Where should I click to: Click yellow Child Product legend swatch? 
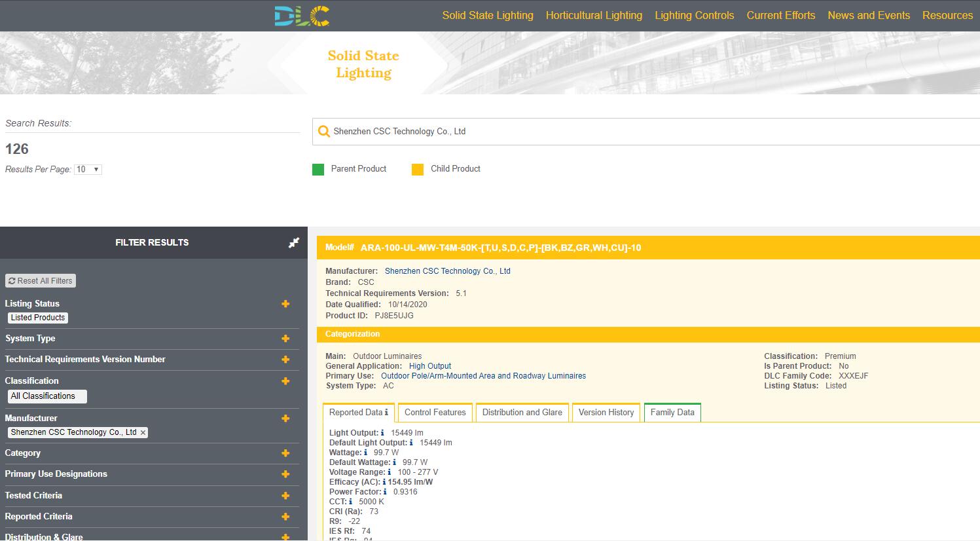pos(418,170)
